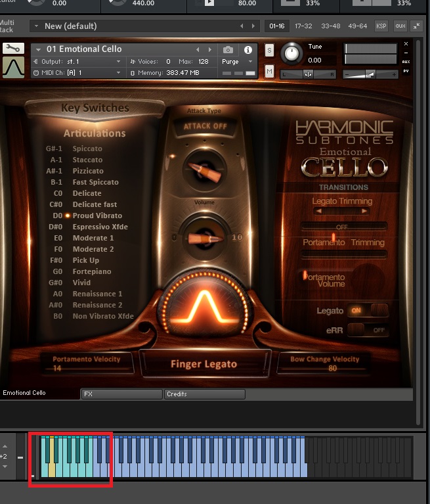Open the Output st. 1 dropdown
This screenshot has height=504, width=430.
click(x=119, y=61)
